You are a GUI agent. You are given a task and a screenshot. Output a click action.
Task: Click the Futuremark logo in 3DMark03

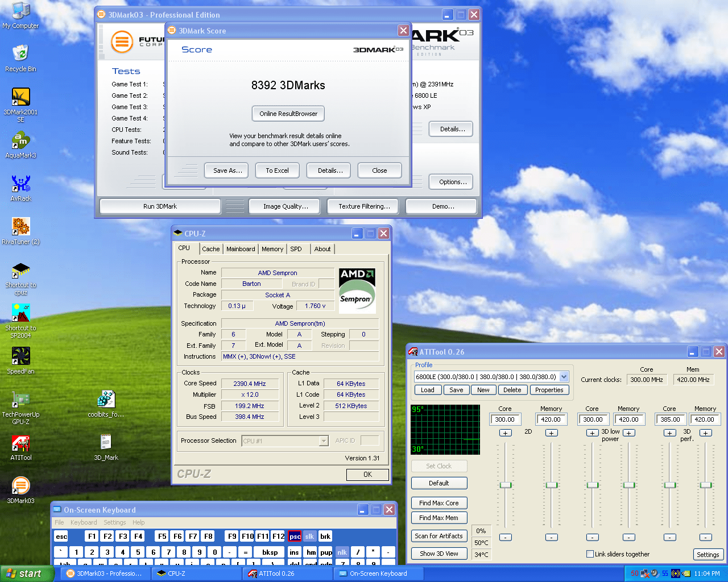[122, 41]
